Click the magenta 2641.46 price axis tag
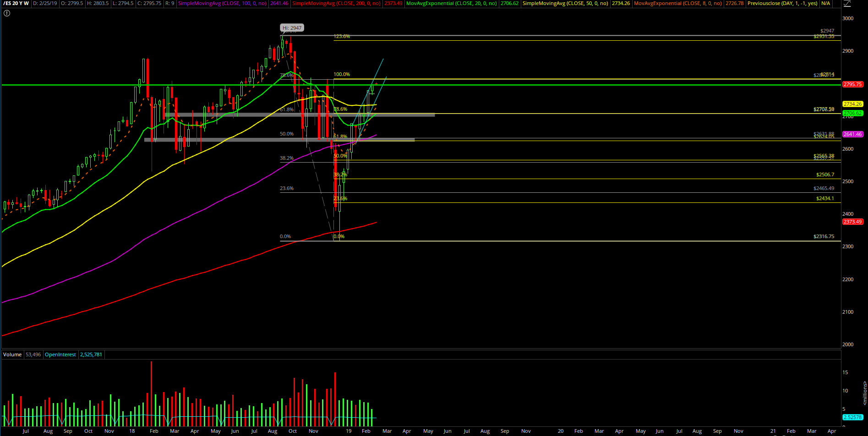Screen dimensions: 868x436 pos(853,134)
